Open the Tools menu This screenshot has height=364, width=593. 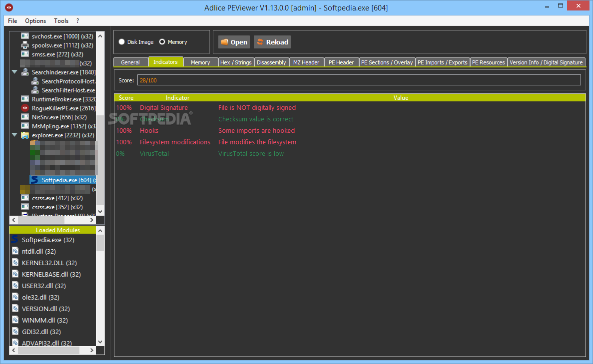[x=61, y=21]
